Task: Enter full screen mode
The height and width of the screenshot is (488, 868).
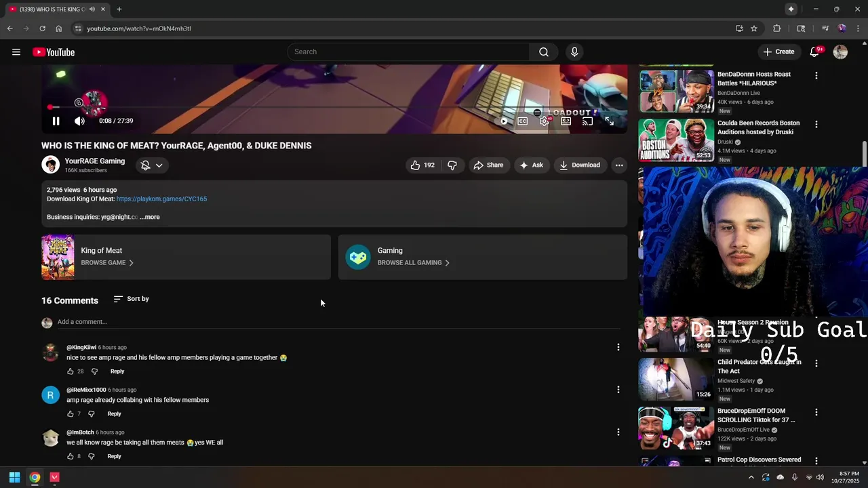Action: coord(610,121)
